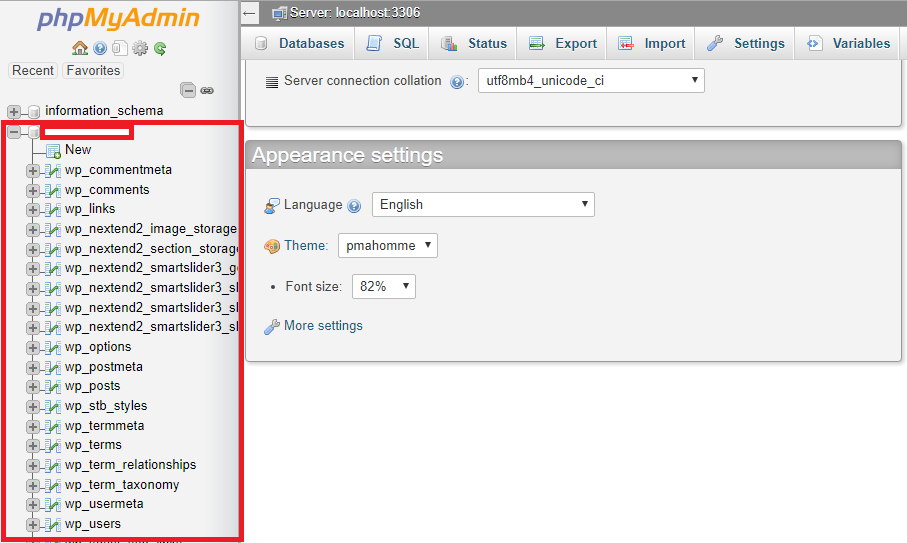
Task: Expand the information_schema database node
Action: click(x=14, y=111)
